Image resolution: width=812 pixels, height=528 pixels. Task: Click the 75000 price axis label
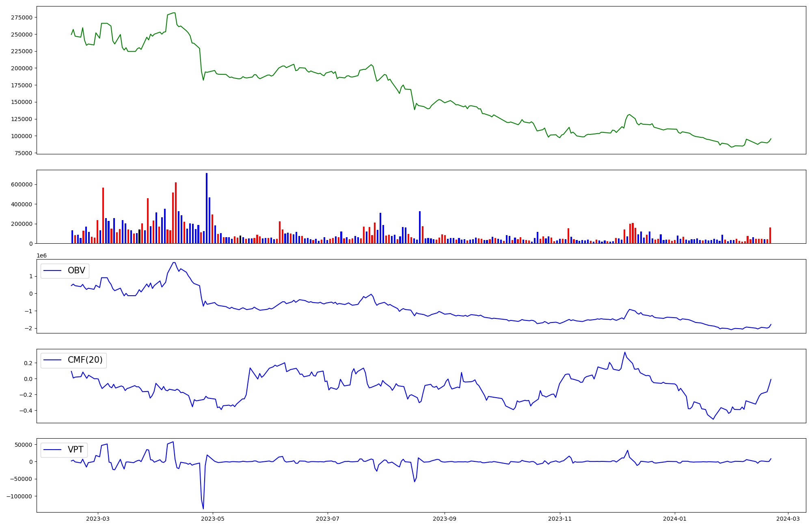24,153
